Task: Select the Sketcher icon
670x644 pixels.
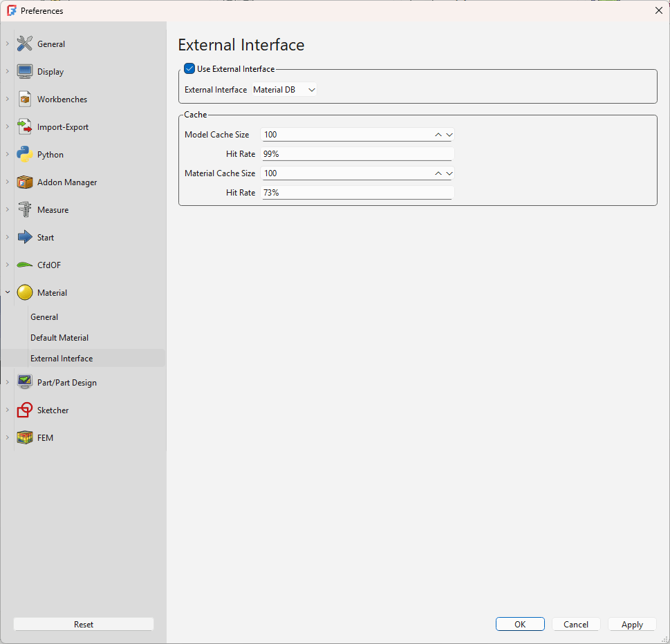Action: pyautogui.click(x=25, y=410)
